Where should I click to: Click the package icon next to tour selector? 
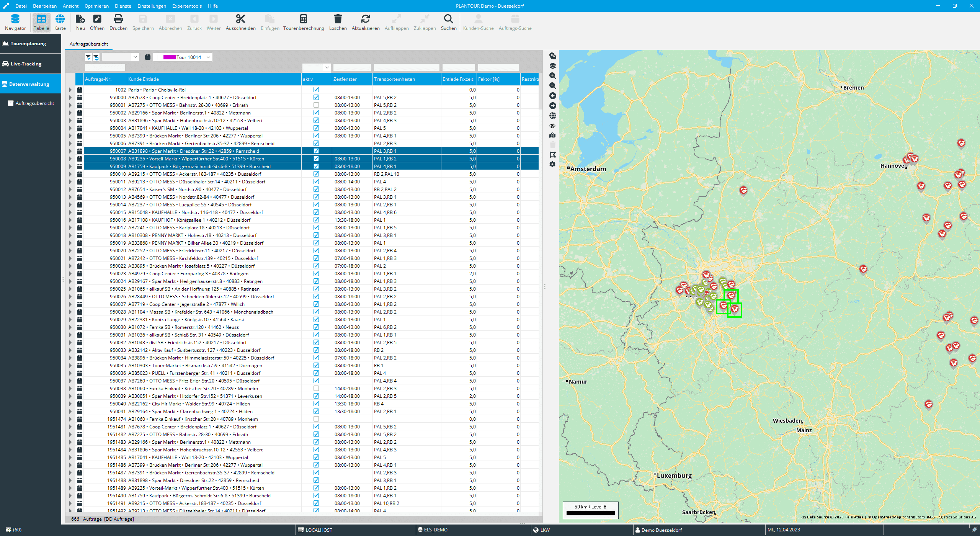coord(148,57)
